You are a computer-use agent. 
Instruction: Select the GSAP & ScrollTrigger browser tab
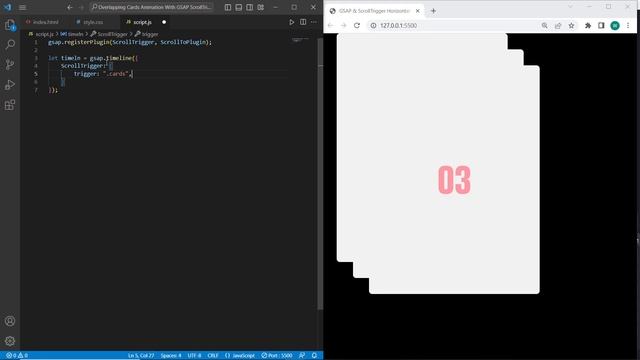[x=374, y=11]
